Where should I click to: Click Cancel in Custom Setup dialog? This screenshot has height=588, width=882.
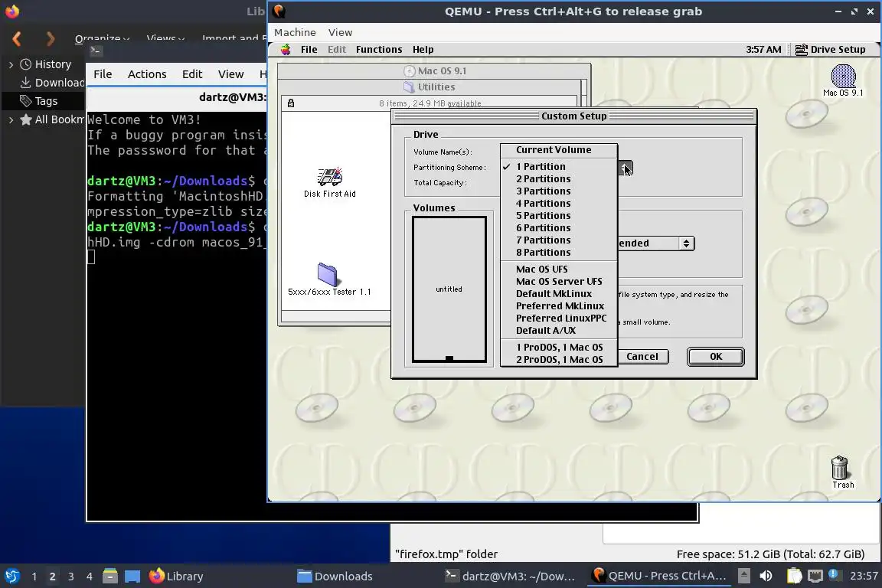642,357
